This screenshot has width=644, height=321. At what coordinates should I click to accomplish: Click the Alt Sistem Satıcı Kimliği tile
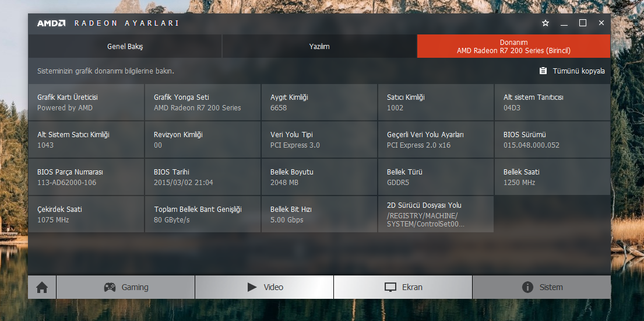tap(86, 139)
